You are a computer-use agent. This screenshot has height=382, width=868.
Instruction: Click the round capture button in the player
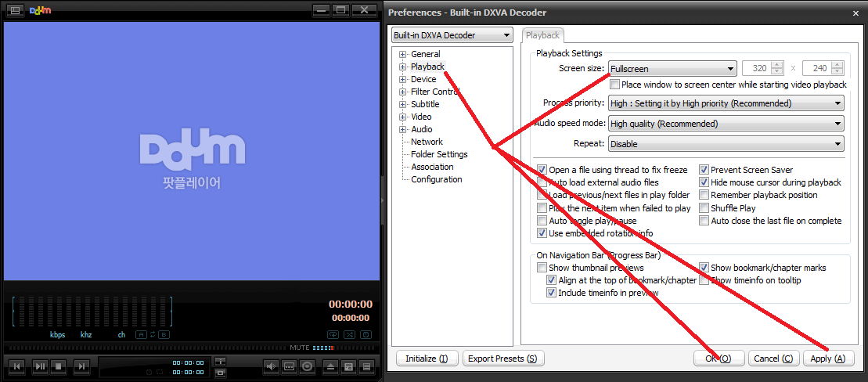point(308,366)
